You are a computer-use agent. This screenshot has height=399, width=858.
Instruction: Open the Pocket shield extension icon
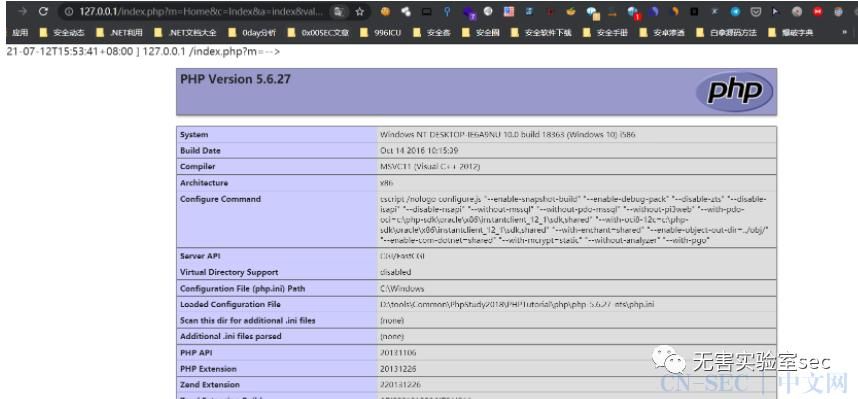pyautogui.click(x=756, y=11)
